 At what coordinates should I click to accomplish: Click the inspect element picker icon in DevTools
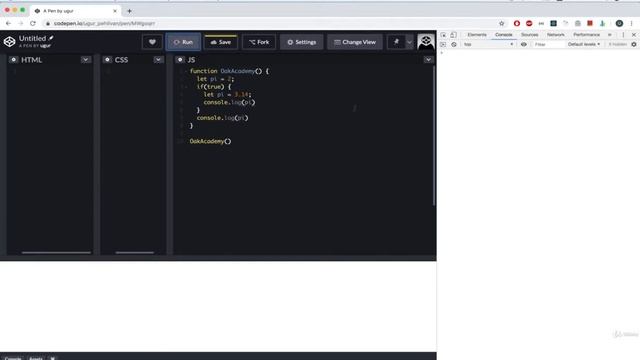[x=443, y=35]
